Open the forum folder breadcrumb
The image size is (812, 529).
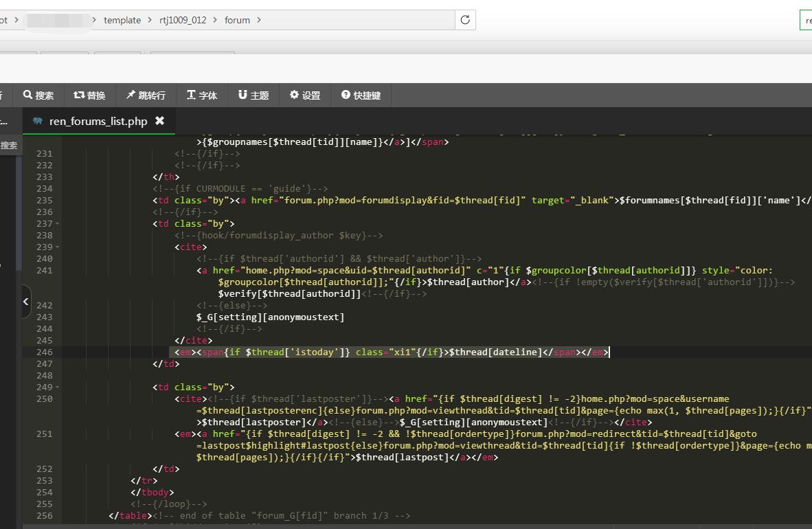tap(237, 20)
